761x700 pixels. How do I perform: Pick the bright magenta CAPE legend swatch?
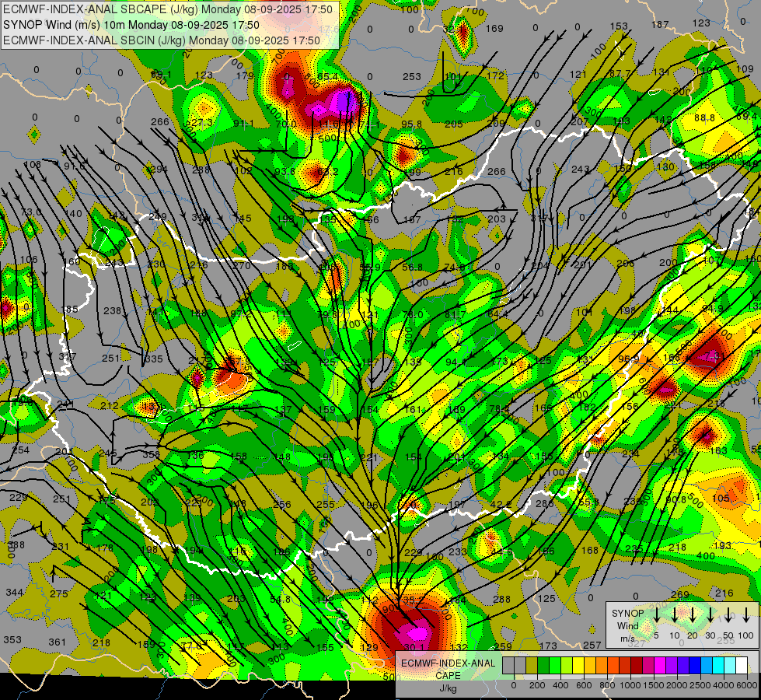coord(660,666)
